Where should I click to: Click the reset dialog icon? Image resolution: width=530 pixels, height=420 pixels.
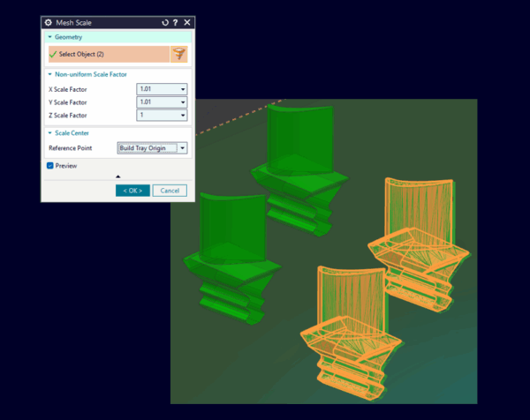point(165,22)
